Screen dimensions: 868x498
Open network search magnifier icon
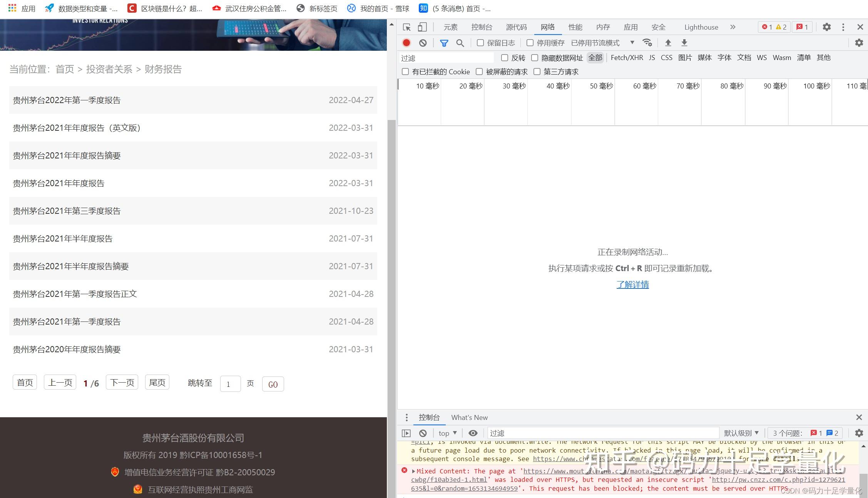point(460,43)
